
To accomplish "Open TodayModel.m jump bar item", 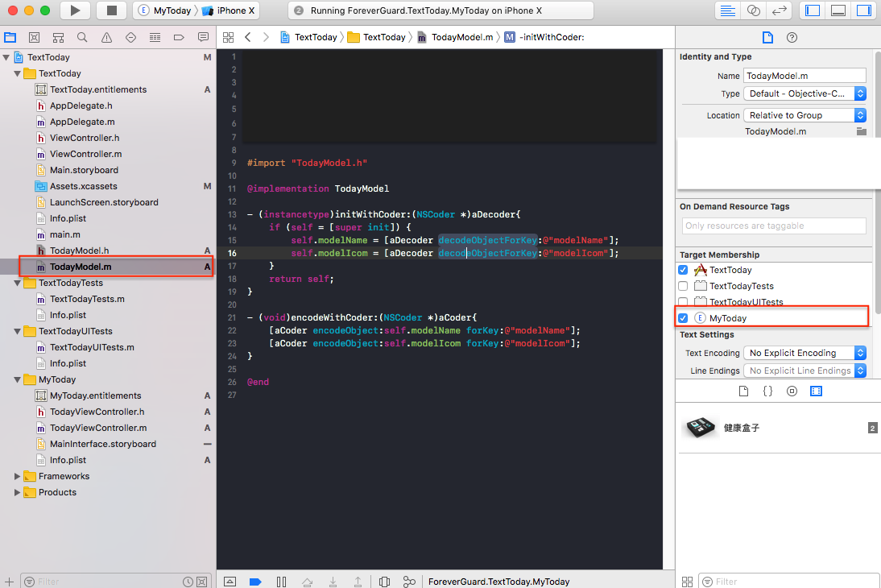I will pyautogui.click(x=455, y=37).
